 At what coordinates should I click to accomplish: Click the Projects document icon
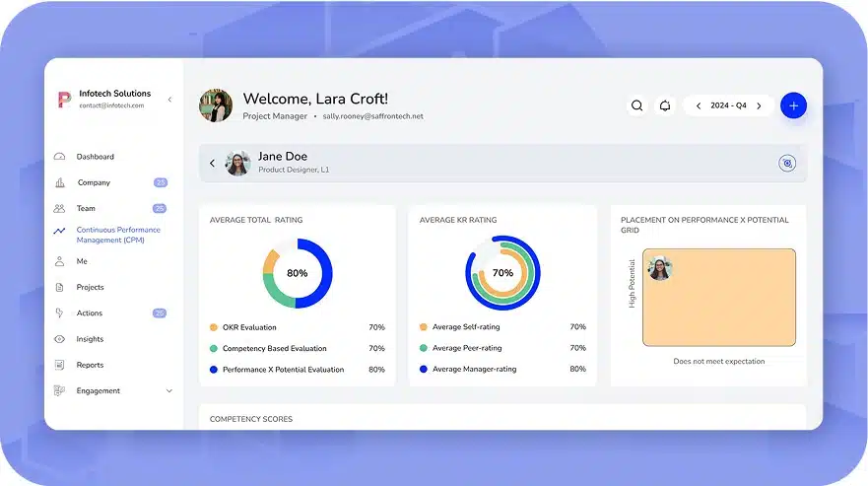[x=59, y=288]
